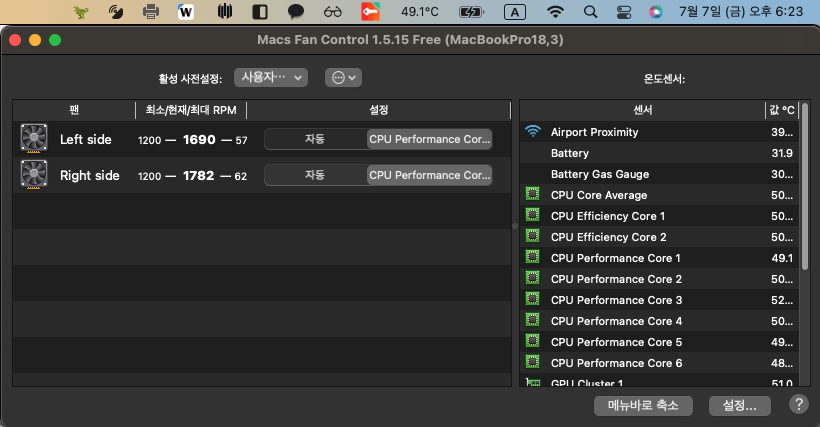
Task: Click the Left side fan icon
Action: [34, 139]
